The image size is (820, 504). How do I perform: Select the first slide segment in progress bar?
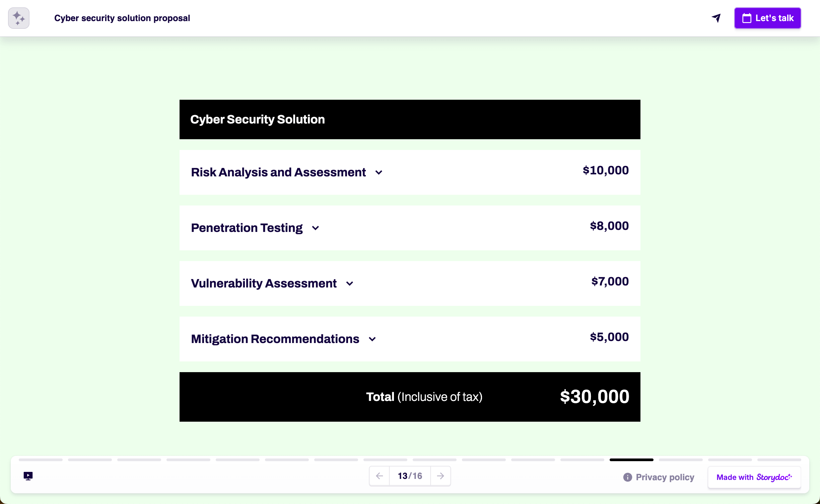40,459
